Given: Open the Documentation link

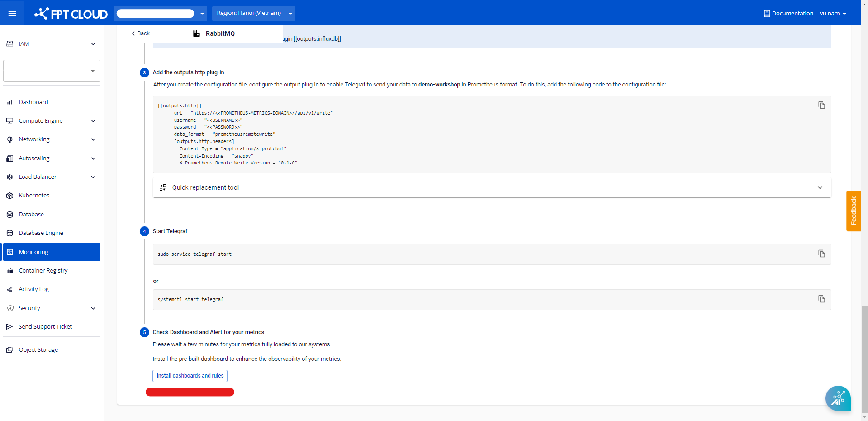Looking at the screenshot, I should point(788,14).
